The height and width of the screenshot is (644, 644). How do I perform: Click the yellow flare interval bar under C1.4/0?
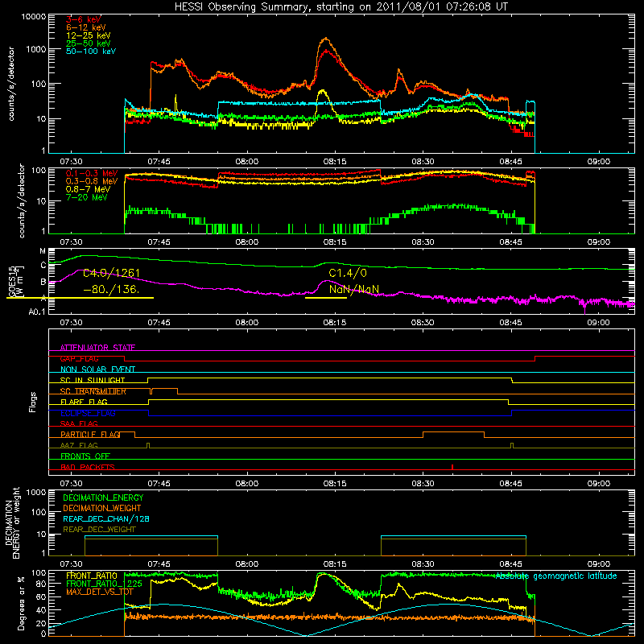[326, 297]
